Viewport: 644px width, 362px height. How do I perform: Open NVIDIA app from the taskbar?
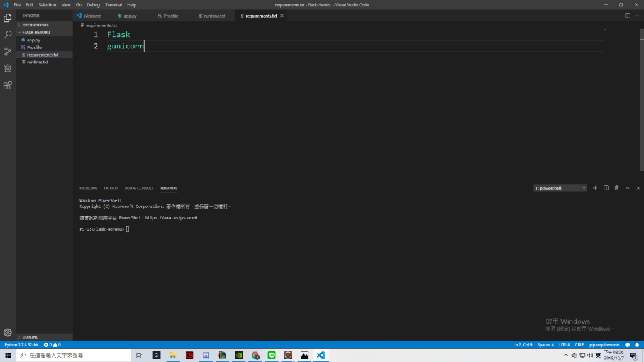(x=238, y=355)
